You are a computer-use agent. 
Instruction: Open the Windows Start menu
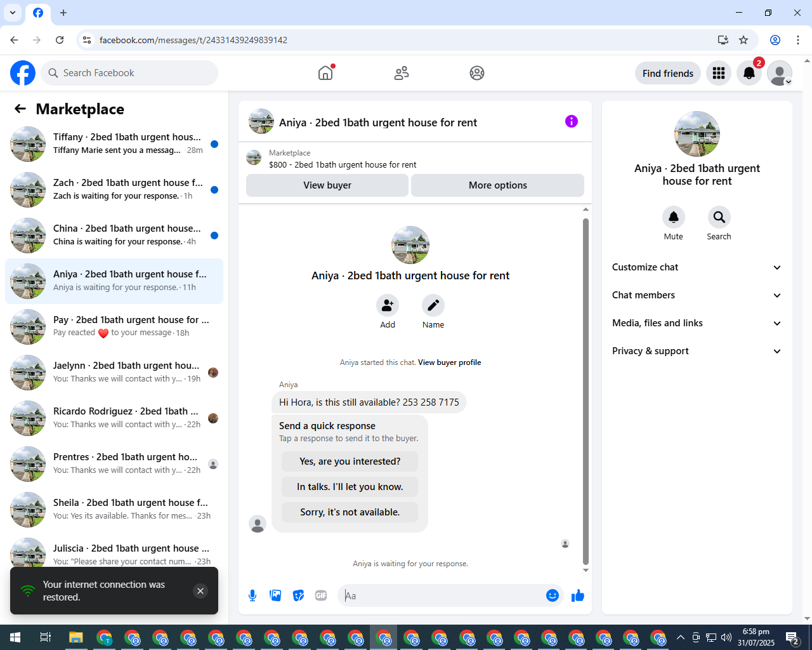click(15, 637)
